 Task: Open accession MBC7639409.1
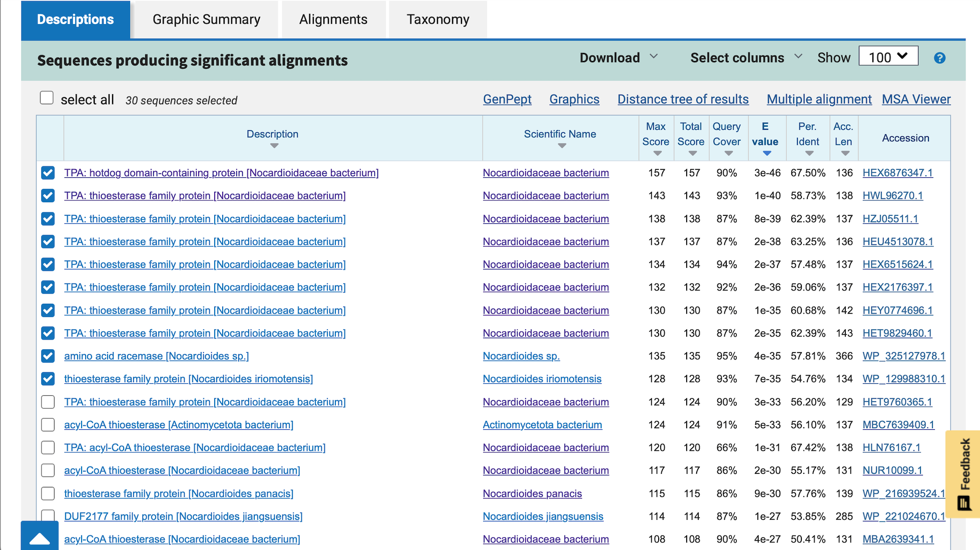[x=898, y=425]
